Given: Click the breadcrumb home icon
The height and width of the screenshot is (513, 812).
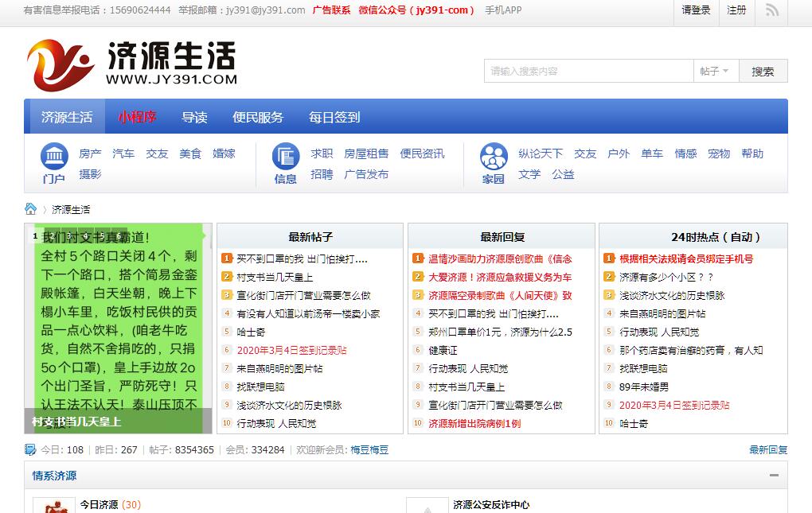Looking at the screenshot, I should [31, 209].
